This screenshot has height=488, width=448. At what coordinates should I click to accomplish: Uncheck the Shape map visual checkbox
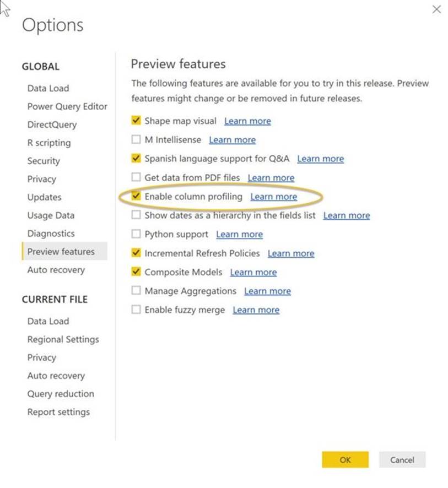click(136, 121)
